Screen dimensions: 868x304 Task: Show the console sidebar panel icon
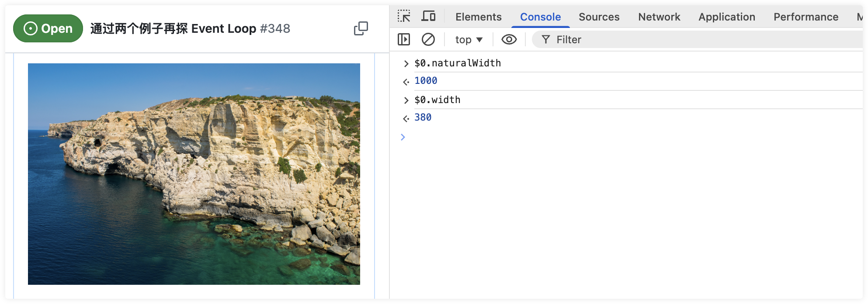(404, 40)
